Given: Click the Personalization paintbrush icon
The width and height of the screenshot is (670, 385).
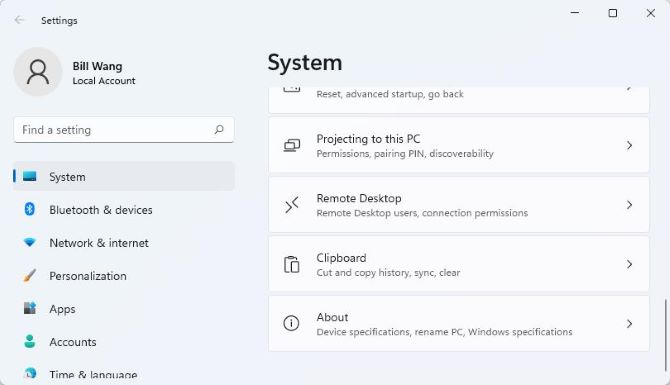Looking at the screenshot, I should [x=29, y=276].
